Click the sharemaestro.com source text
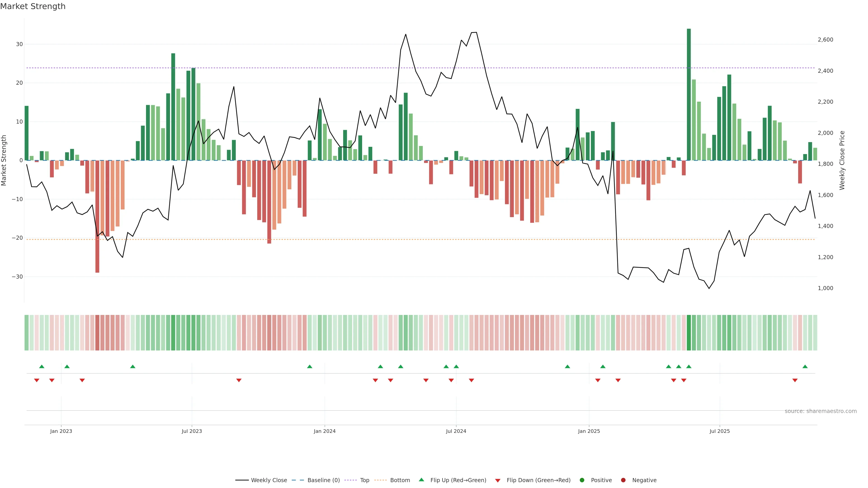Screen dimensions: 868x488 [x=821, y=411]
